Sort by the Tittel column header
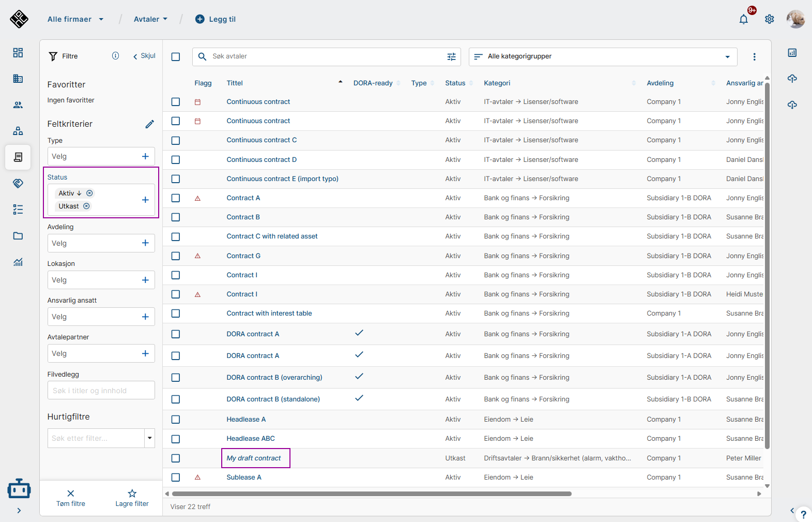 click(235, 83)
